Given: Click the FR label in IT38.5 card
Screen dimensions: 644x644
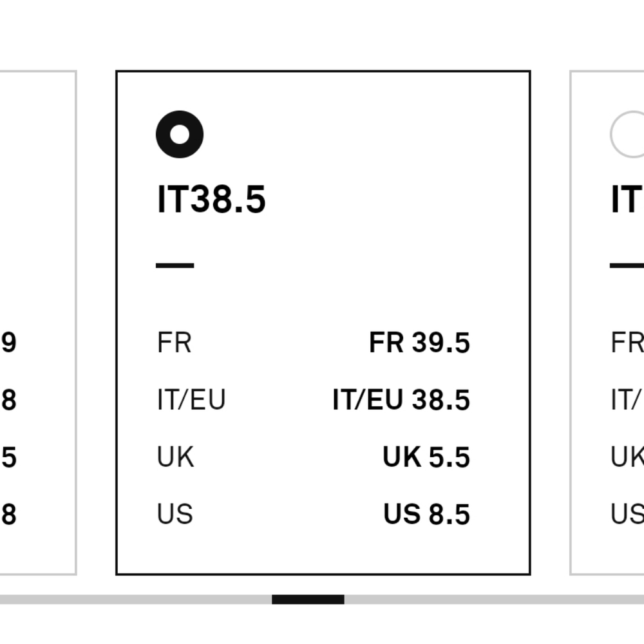Looking at the screenshot, I should pyautogui.click(x=174, y=343).
